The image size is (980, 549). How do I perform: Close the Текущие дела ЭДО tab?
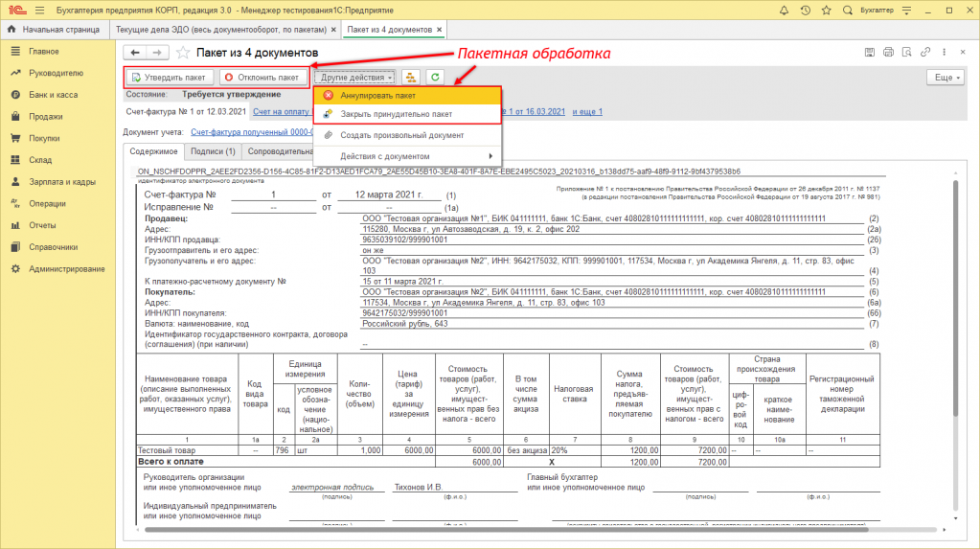(x=333, y=30)
